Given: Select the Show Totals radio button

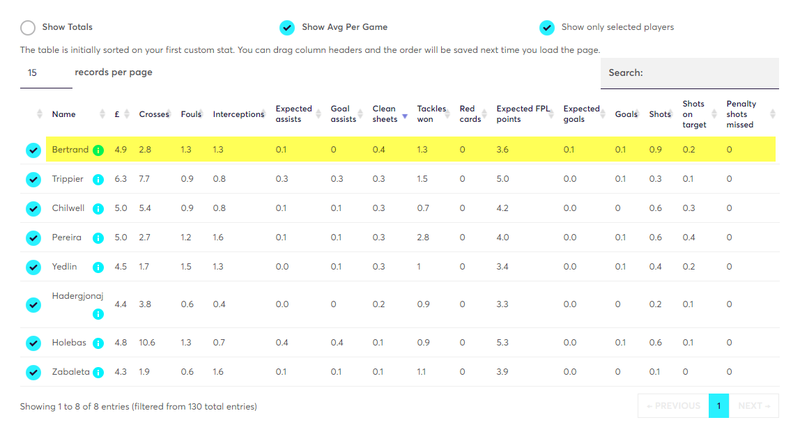Looking at the screenshot, I should coord(28,28).
